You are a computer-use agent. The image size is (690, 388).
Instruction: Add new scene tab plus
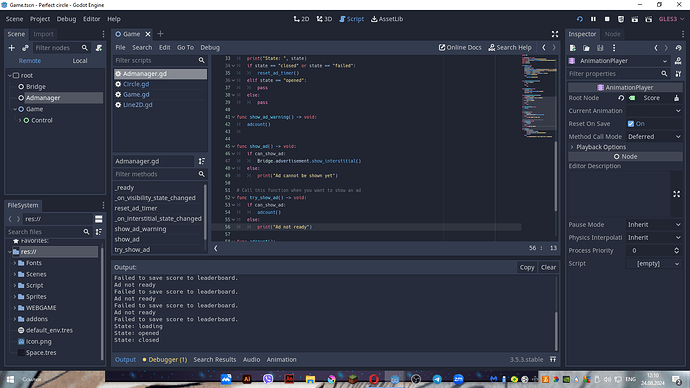(160, 34)
